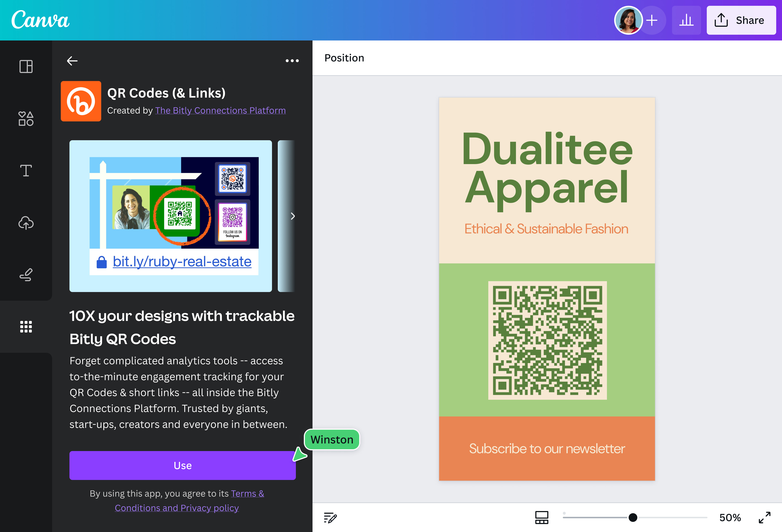Click Use to launch the Bitly app
This screenshot has height=532, width=782.
(182, 465)
